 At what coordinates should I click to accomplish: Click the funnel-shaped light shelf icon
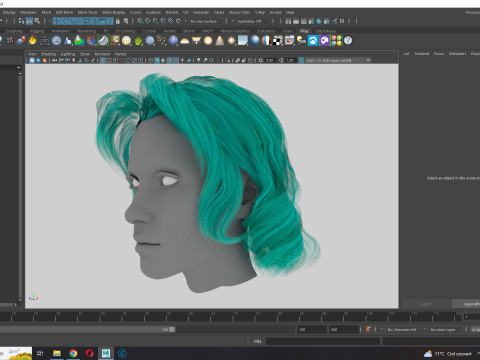(x=196, y=41)
